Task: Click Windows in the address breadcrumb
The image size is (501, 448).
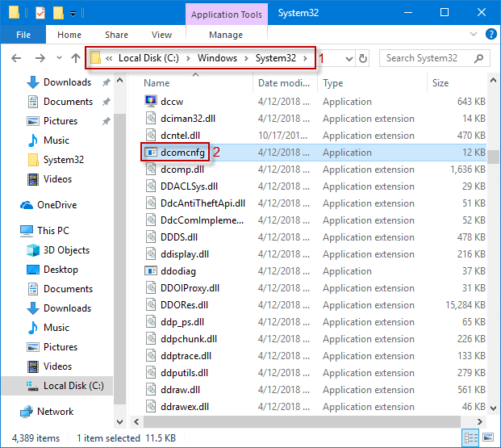Action: click(x=217, y=58)
